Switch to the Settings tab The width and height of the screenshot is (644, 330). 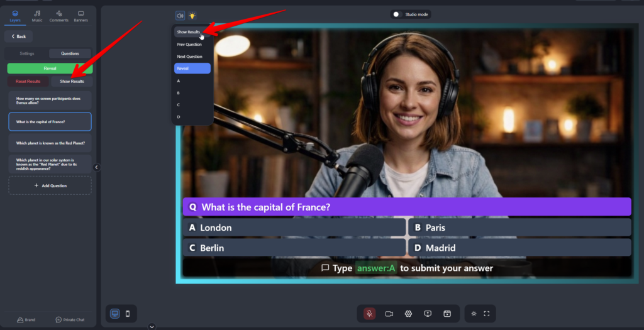27,53
